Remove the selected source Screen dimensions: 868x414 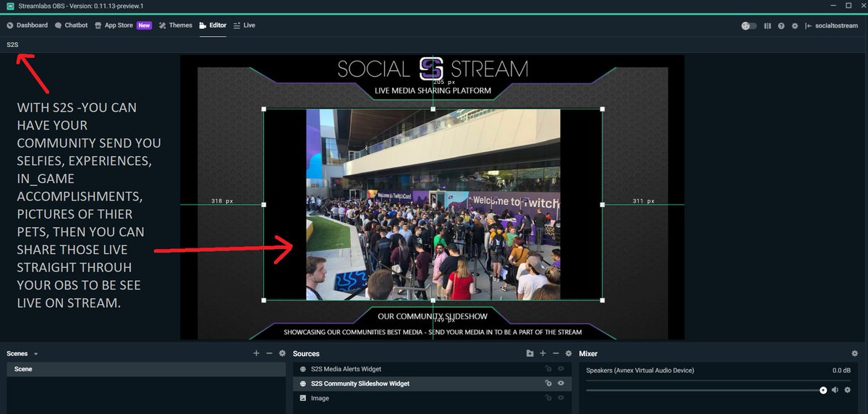556,353
